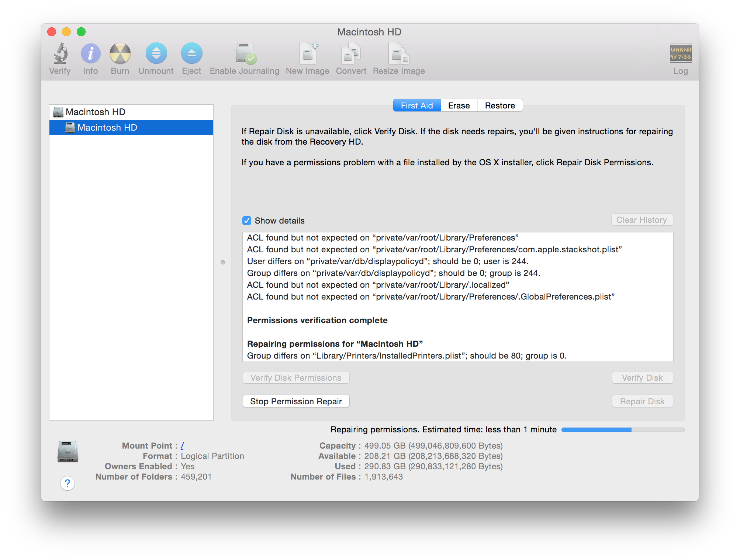
Task: Click the Used value 290.83 GB
Action: click(433, 466)
